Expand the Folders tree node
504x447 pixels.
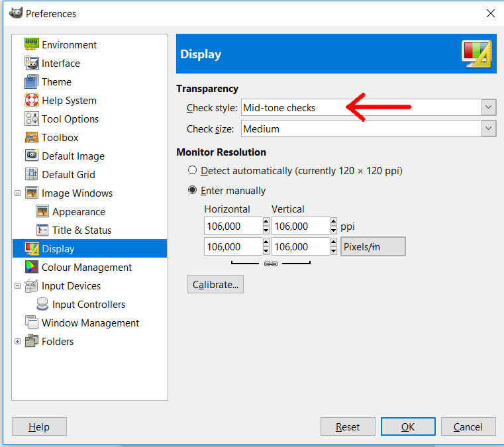(18, 341)
